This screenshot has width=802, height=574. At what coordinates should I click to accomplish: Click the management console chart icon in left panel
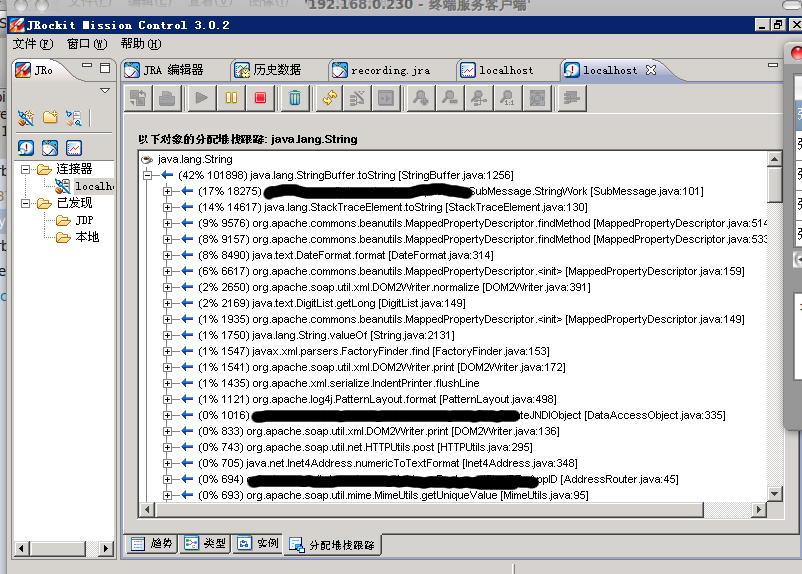(74, 148)
